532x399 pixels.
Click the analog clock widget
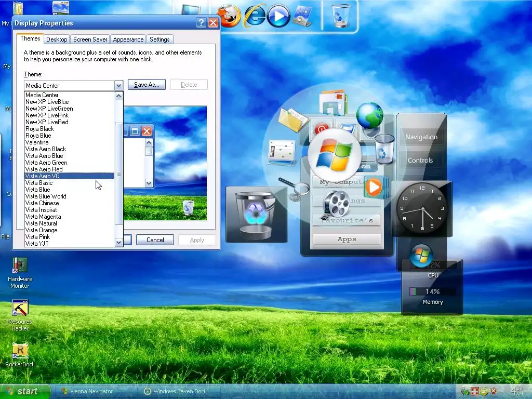pyautogui.click(x=422, y=208)
